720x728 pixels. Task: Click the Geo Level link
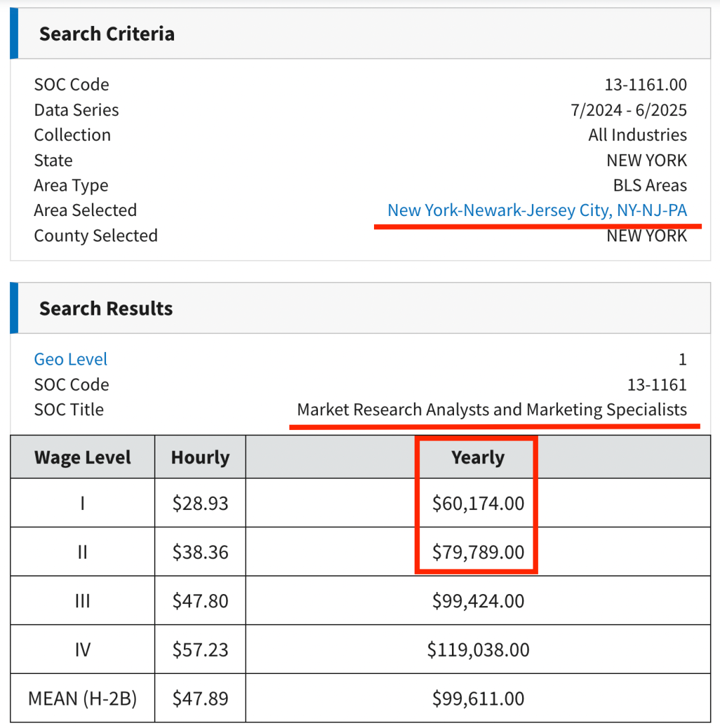point(71,359)
